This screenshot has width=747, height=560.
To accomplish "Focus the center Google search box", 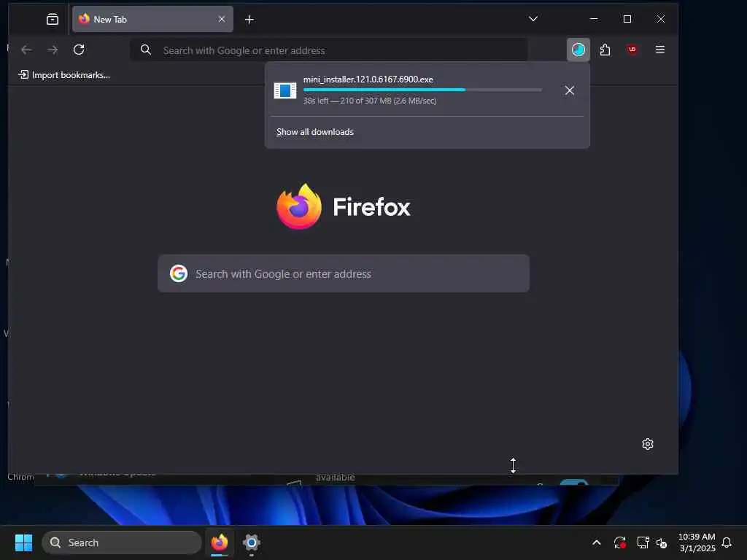I will 344,273.
